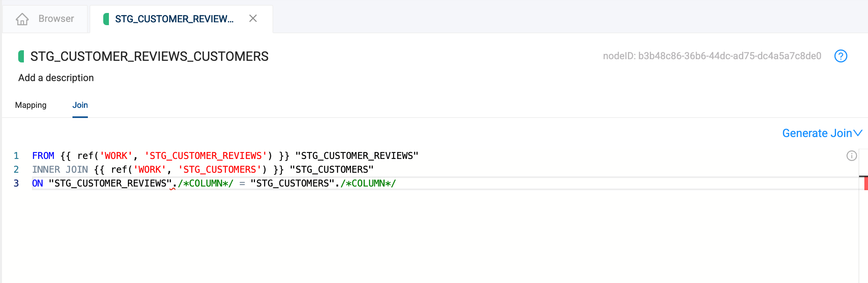Screen dimensions: 868x283
Task: Click the info icon beside the join editor
Action: 851,156
